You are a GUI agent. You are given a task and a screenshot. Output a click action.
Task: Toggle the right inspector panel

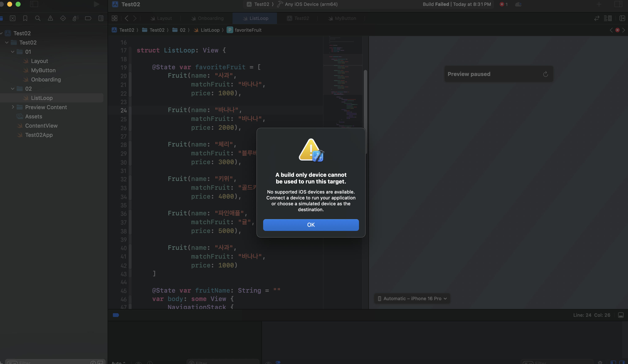(618, 4)
